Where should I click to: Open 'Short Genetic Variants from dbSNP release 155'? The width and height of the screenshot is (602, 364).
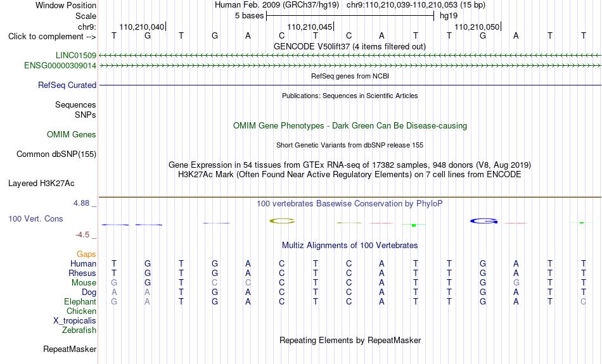(350, 145)
